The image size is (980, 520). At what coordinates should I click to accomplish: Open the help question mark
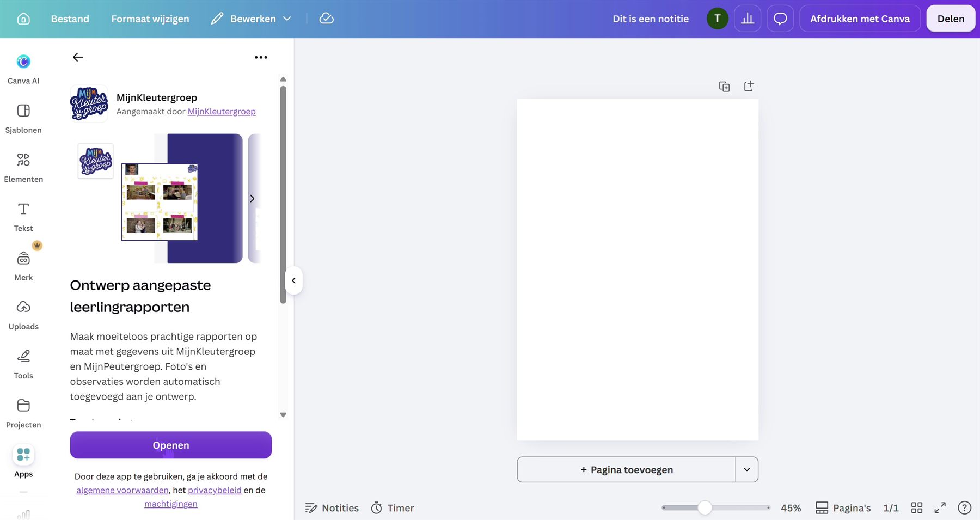click(964, 507)
